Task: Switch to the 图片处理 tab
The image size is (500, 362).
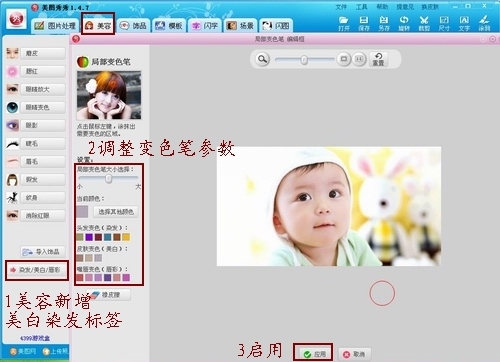Action: (x=55, y=26)
